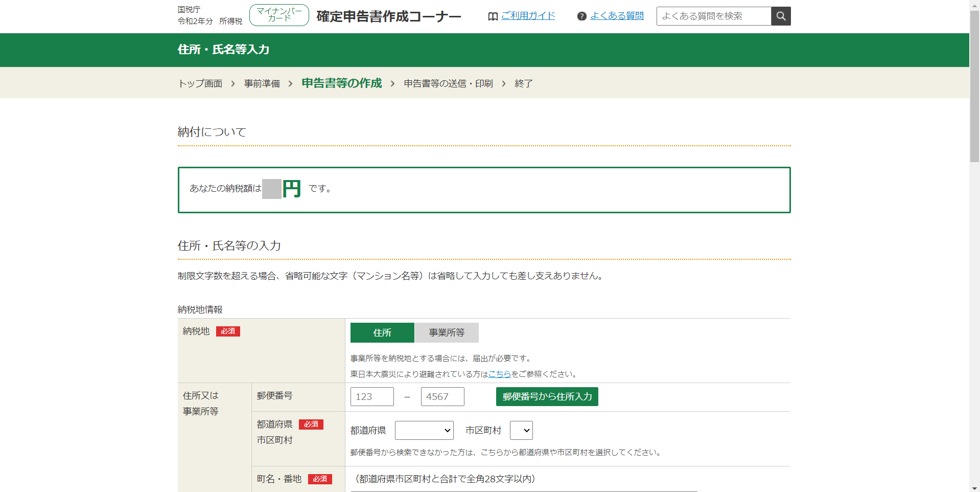The image size is (980, 492).
Task: Open the 都道府県 dropdown
Action: 424,430
